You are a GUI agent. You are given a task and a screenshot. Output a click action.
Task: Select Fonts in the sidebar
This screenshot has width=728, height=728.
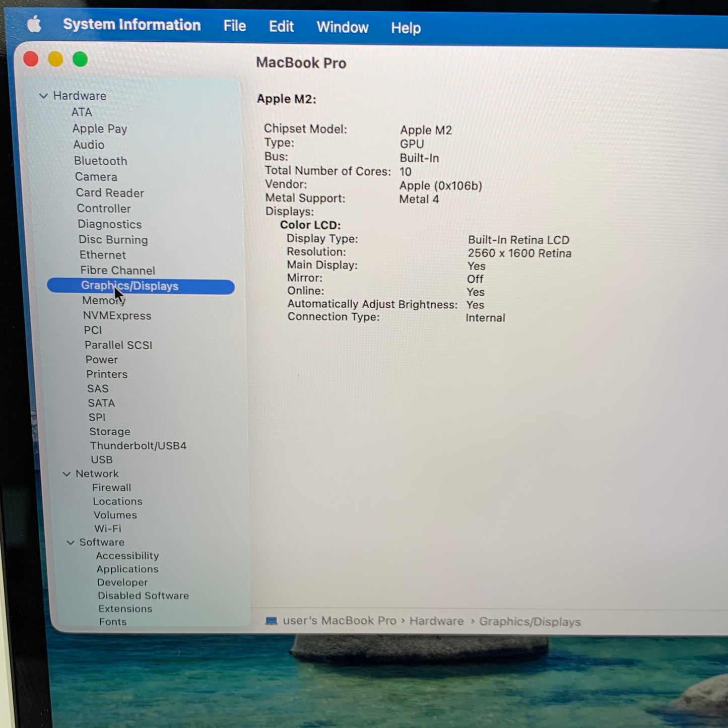(112, 621)
